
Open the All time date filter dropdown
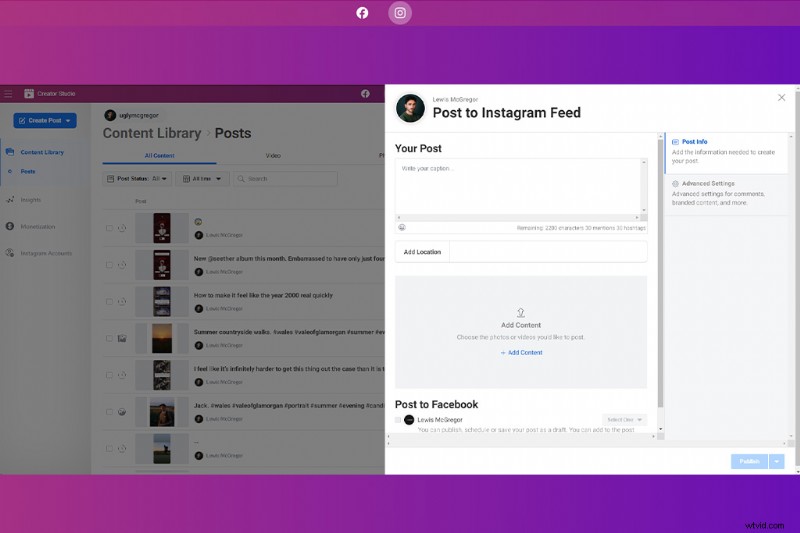202,179
